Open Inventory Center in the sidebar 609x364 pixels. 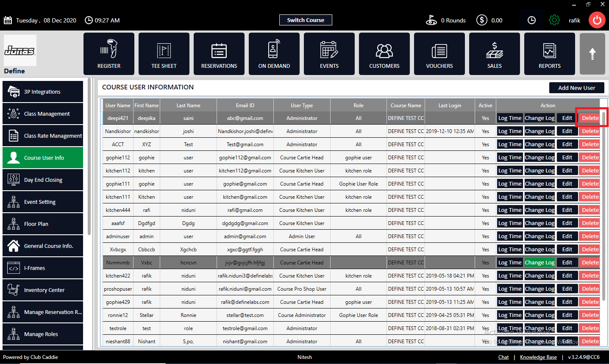[x=43, y=290]
